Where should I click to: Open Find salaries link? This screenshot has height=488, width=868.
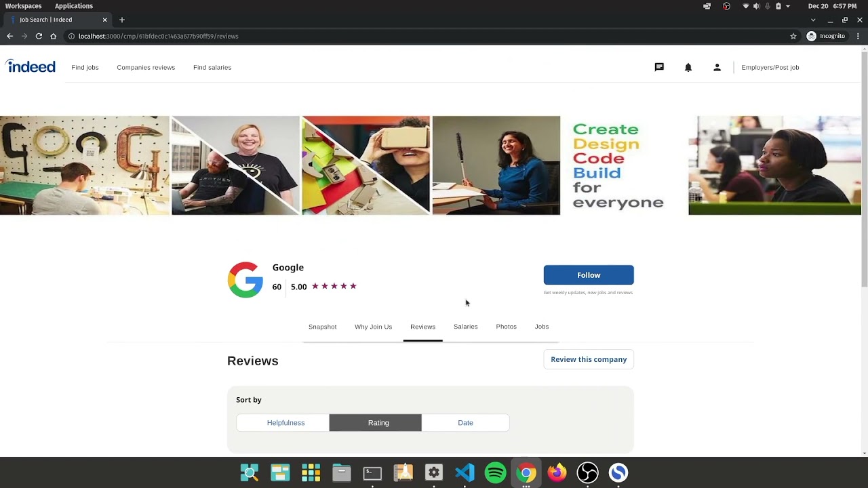[x=212, y=68]
